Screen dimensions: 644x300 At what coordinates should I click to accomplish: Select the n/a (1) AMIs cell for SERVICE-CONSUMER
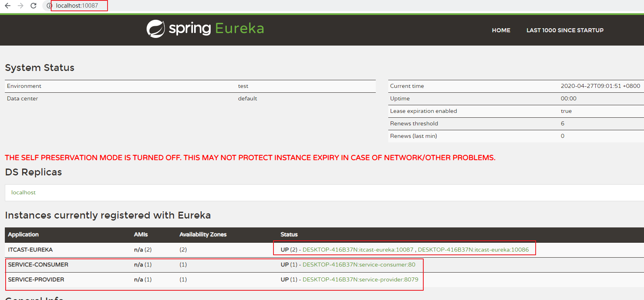pyautogui.click(x=143, y=265)
